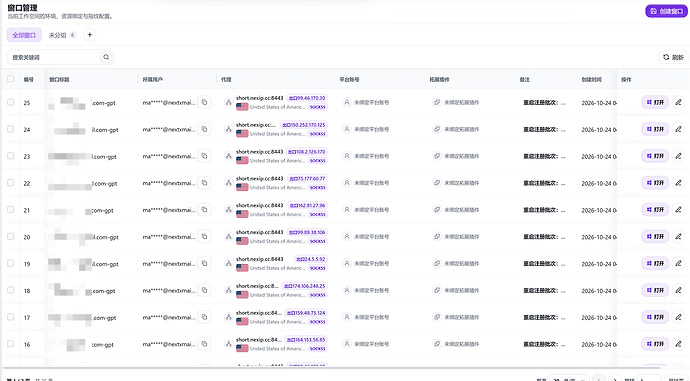Click the 刷新 refresh button
690x381 pixels.
point(673,57)
